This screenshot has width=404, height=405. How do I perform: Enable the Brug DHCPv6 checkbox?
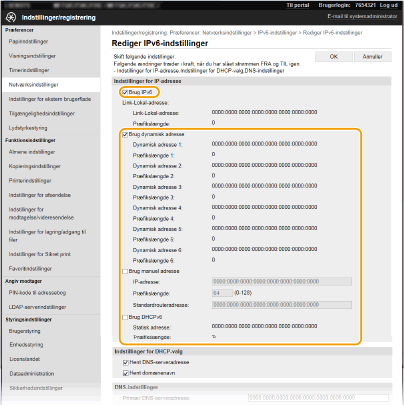125,317
